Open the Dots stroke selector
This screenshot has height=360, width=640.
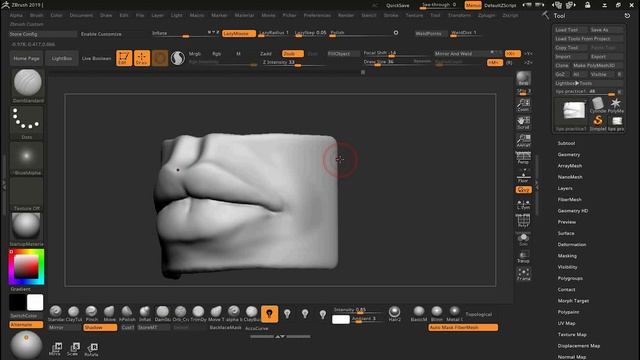27,121
